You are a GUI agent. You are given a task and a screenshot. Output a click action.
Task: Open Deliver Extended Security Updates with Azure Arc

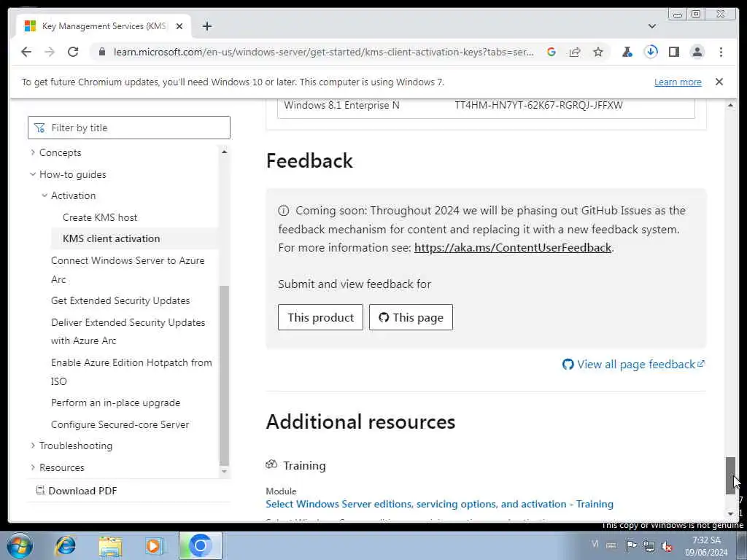128,332
